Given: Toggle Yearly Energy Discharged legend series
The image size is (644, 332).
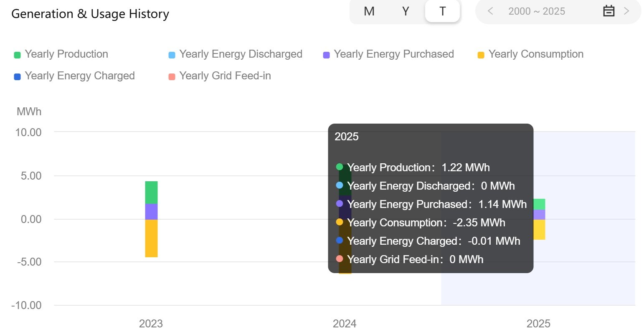Looking at the screenshot, I should coord(241,54).
